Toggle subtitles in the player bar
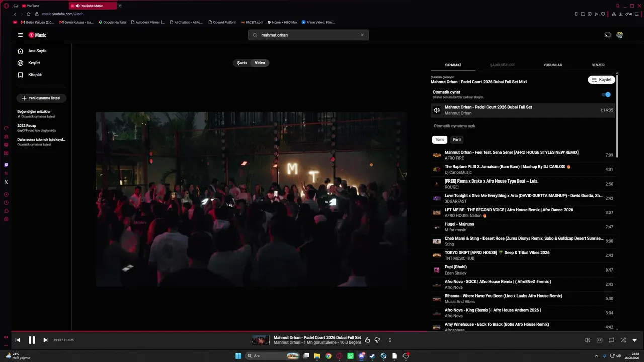 (599, 340)
